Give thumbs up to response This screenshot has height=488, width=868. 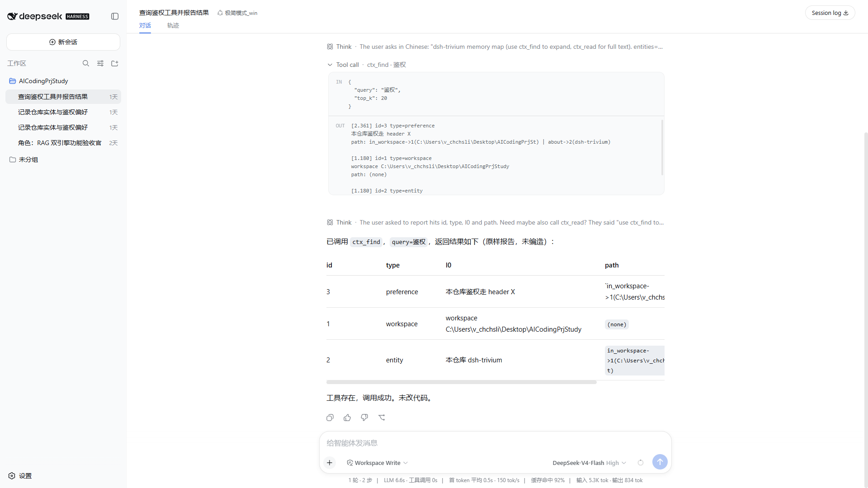347,418
